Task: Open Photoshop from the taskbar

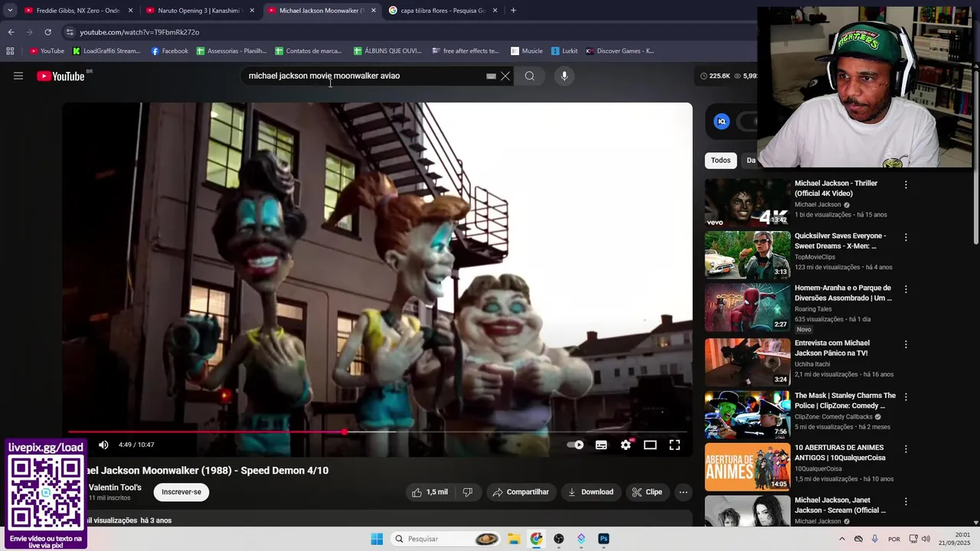Action: pos(603,539)
